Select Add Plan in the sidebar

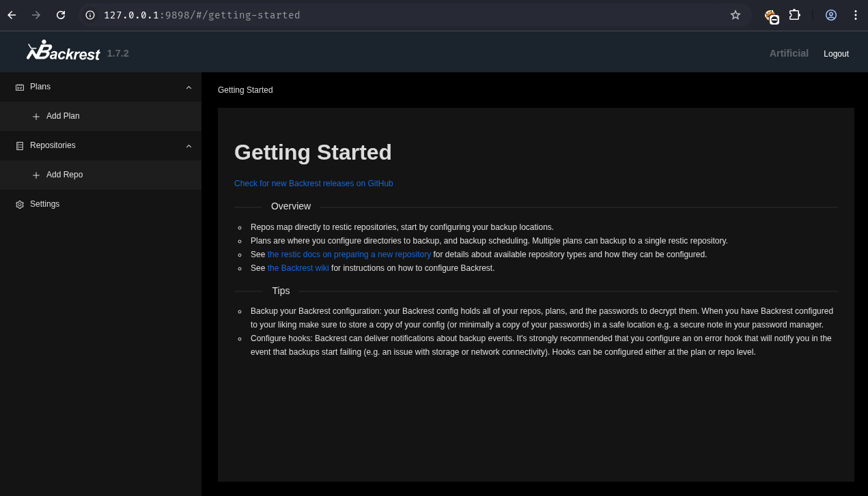tap(63, 117)
